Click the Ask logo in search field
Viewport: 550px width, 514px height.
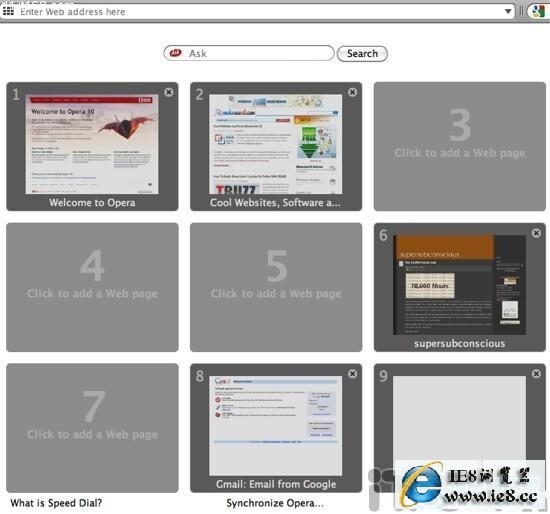[175, 53]
